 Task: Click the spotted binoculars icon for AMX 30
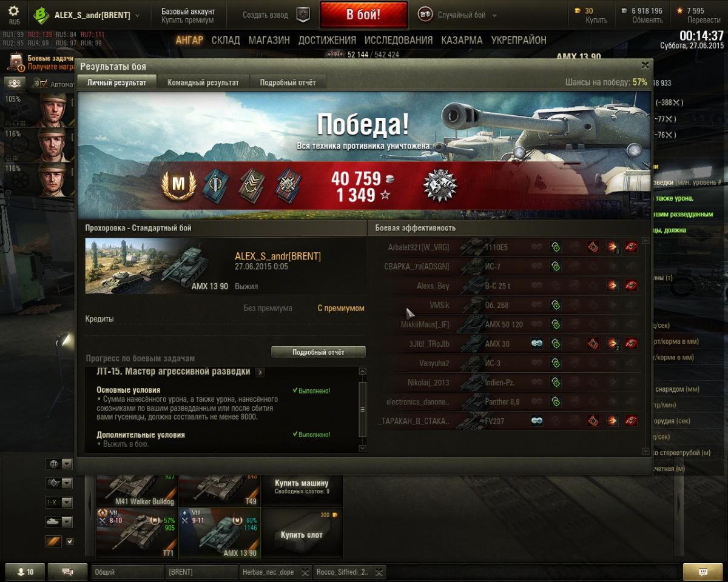[x=536, y=344]
